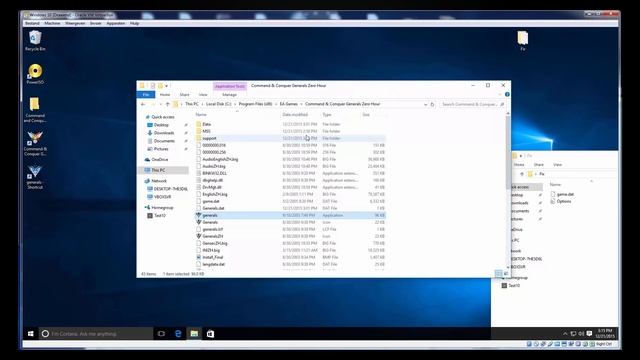Screen dimensions: 640x360
Task: Open VirtualBox Machine menu
Action: coord(52,23)
